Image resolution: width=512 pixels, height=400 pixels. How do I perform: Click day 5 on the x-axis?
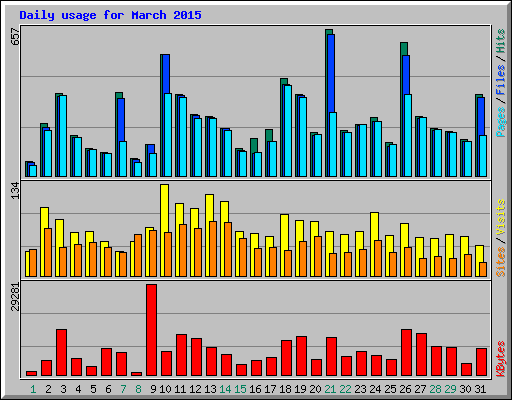(93, 389)
